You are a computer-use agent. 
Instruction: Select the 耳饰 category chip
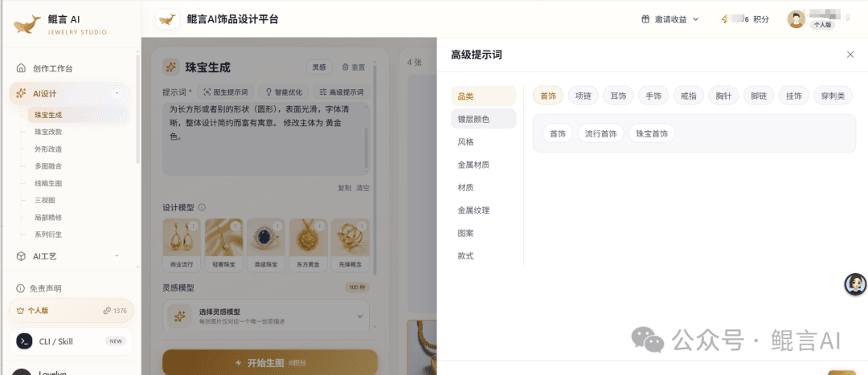coord(618,96)
